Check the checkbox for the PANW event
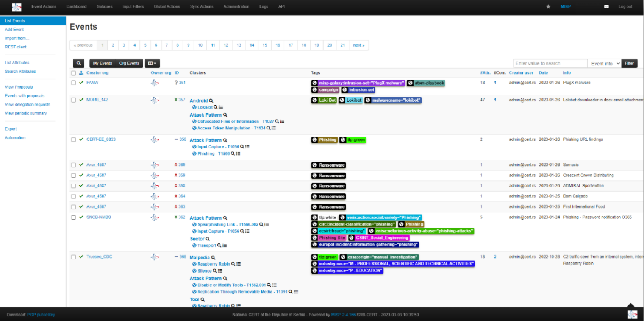Viewport: 644px width, 321px height. pyautogui.click(x=73, y=83)
